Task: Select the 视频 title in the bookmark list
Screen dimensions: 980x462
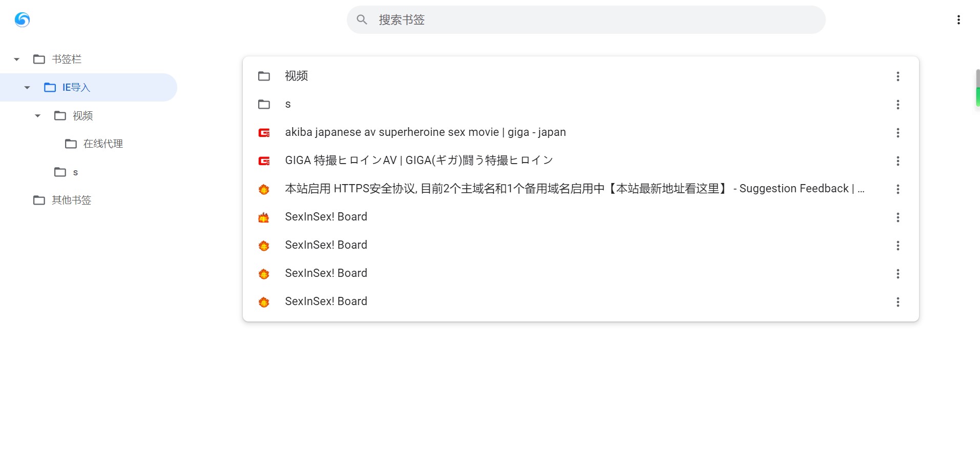Action: pyautogui.click(x=297, y=76)
